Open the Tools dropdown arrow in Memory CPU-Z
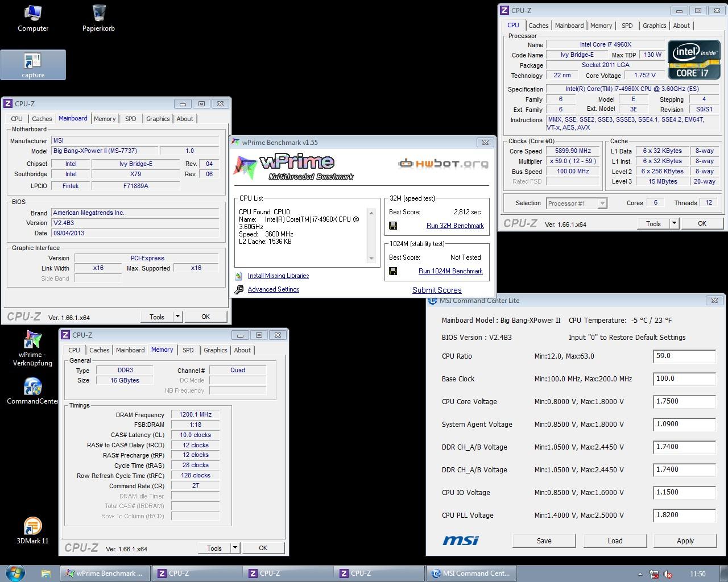Screen dimensions: 728x582 (x=235, y=548)
